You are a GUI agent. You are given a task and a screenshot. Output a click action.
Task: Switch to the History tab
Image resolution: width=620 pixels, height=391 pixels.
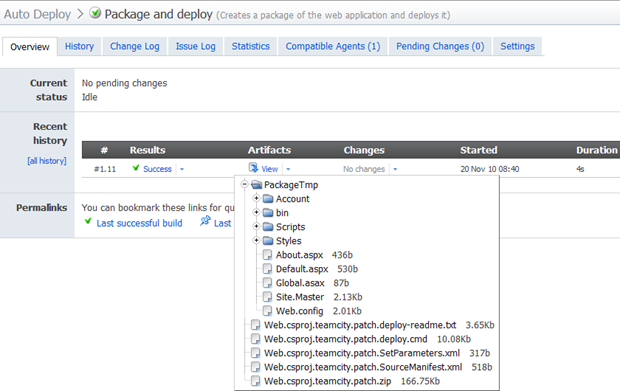coord(79,46)
